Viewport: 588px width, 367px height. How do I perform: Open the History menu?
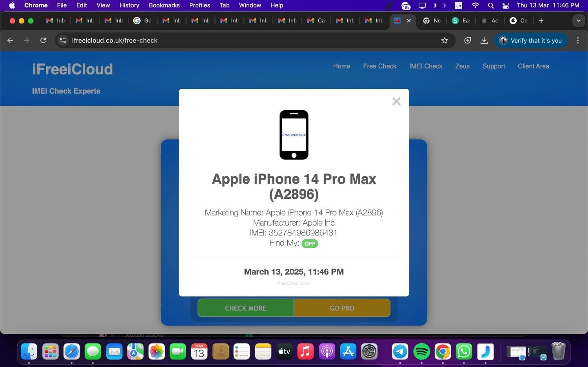pyautogui.click(x=129, y=5)
